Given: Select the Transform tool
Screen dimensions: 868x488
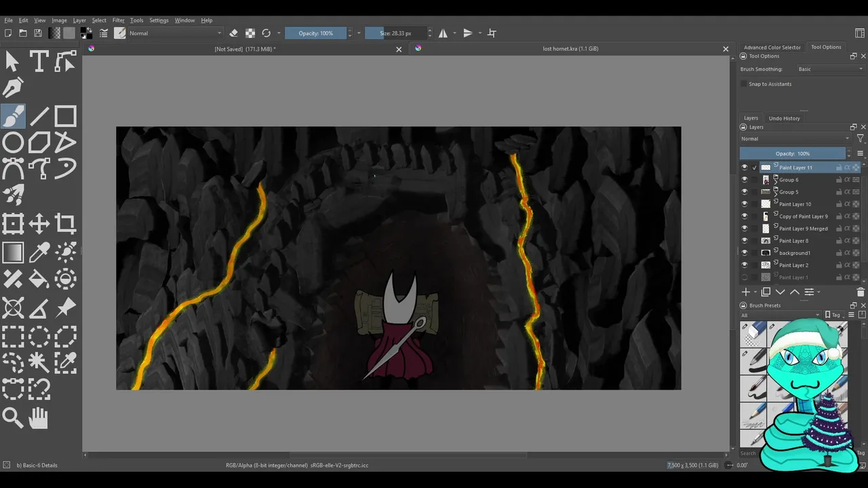Looking at the screenshot, I should [13, 224].
